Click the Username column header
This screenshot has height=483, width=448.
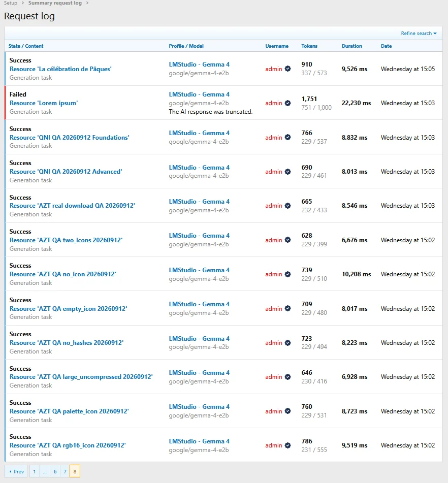[x=277, y=46]
